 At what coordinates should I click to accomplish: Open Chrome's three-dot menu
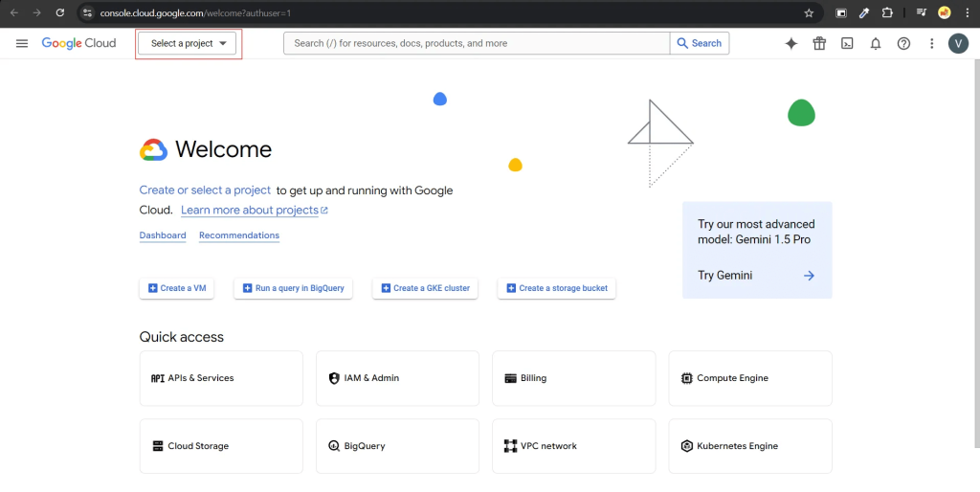click(968, 13)
